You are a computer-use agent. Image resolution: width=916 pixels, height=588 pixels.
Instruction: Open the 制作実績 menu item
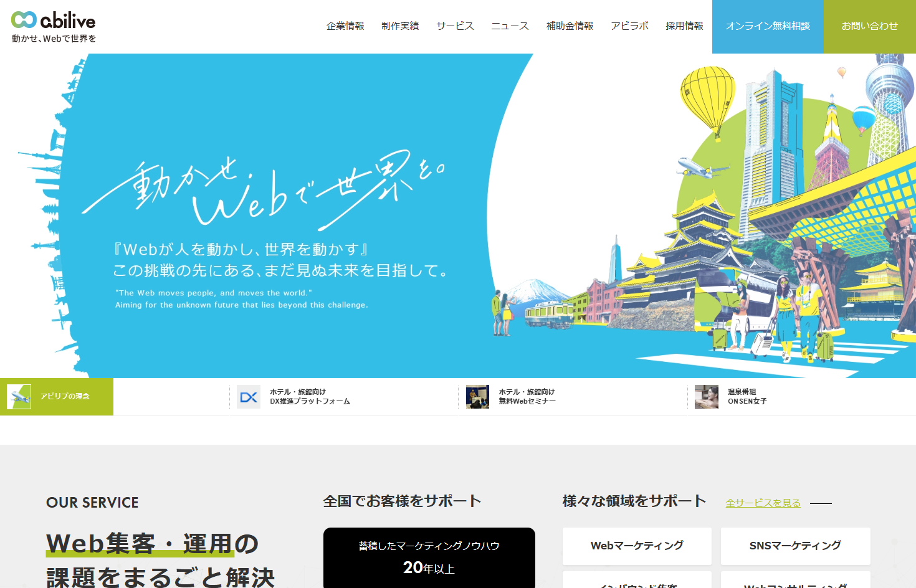pyautogui.click(x=400, y=26)
